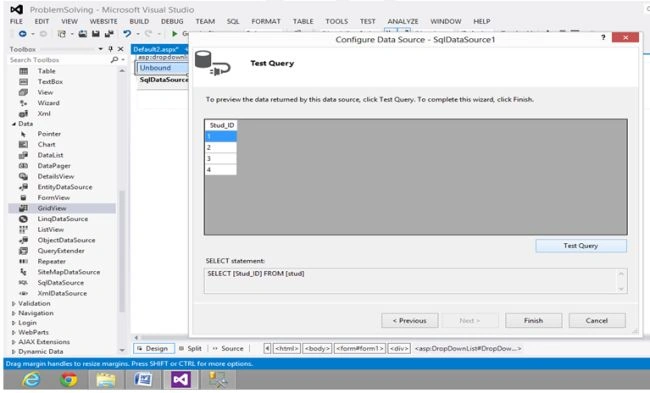This screenshot has width=650, height=393.
Task: Select the ObjectDataSource control icon
Action: coord(24,240)
